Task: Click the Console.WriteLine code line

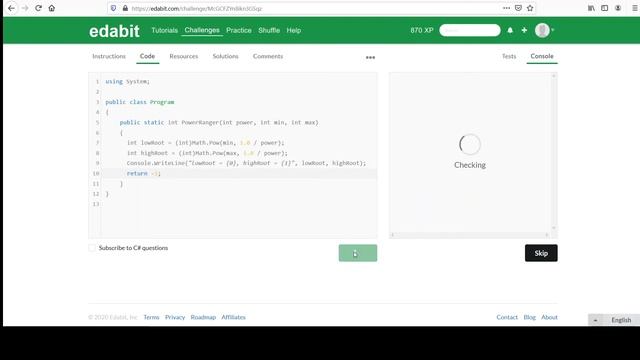Action: (246, 163)
